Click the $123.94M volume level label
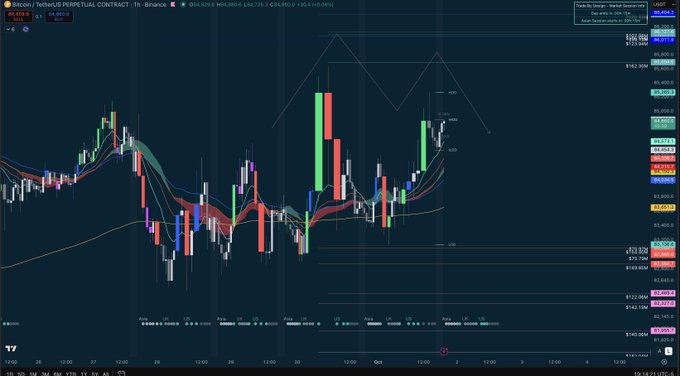The width and height of the screenshot is (680, 376). point(637,44)
